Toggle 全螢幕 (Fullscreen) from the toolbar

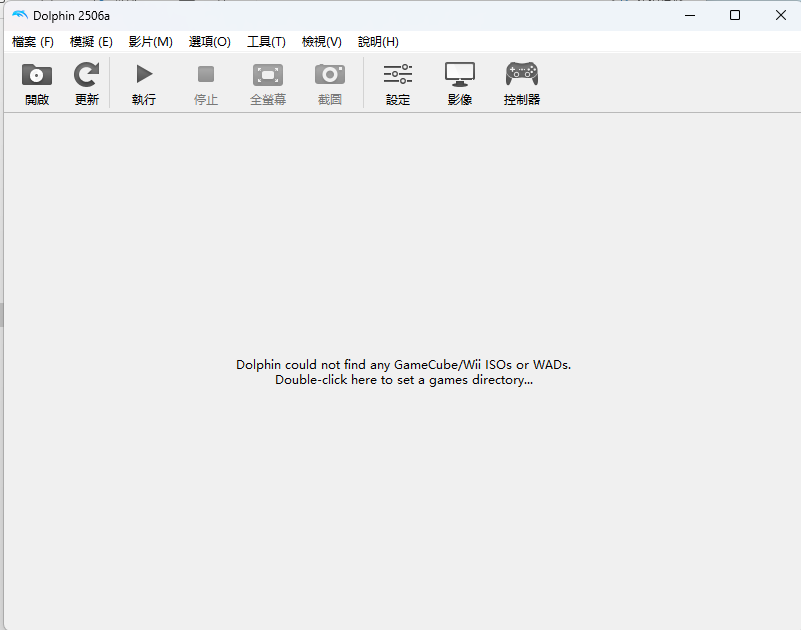click(x=268, y=75)
